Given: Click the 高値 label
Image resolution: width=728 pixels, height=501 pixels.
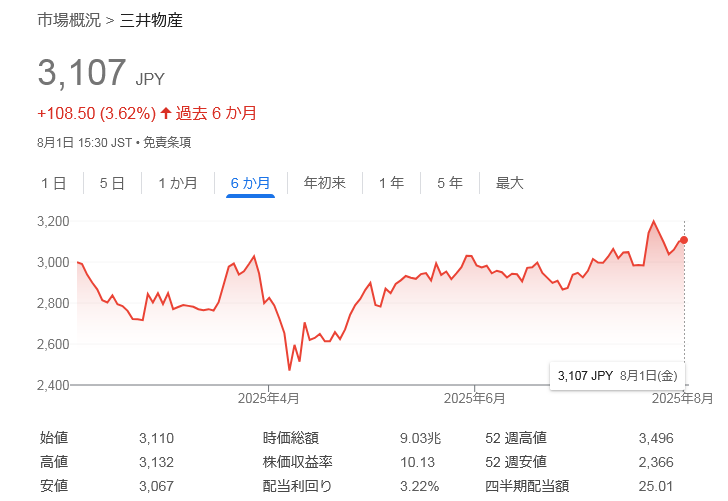Looking at the screenshot, I should (54, 462).
